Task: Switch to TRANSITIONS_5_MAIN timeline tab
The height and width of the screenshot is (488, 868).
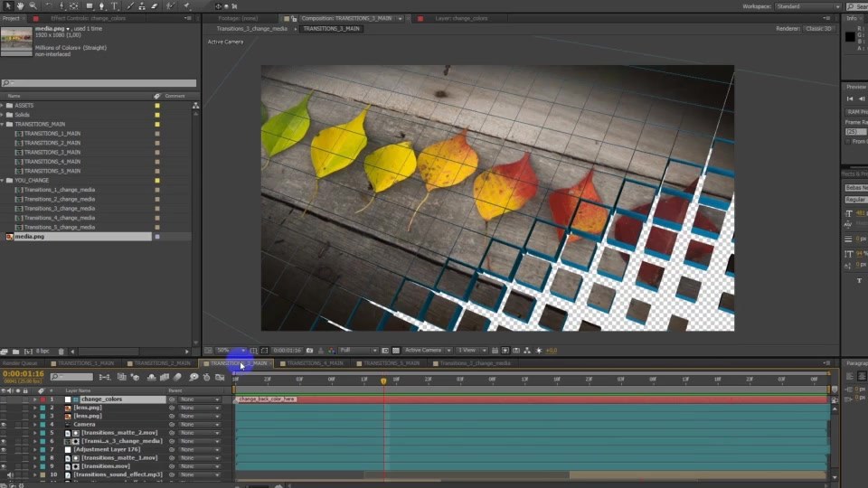Action: (x=392, y=363)
